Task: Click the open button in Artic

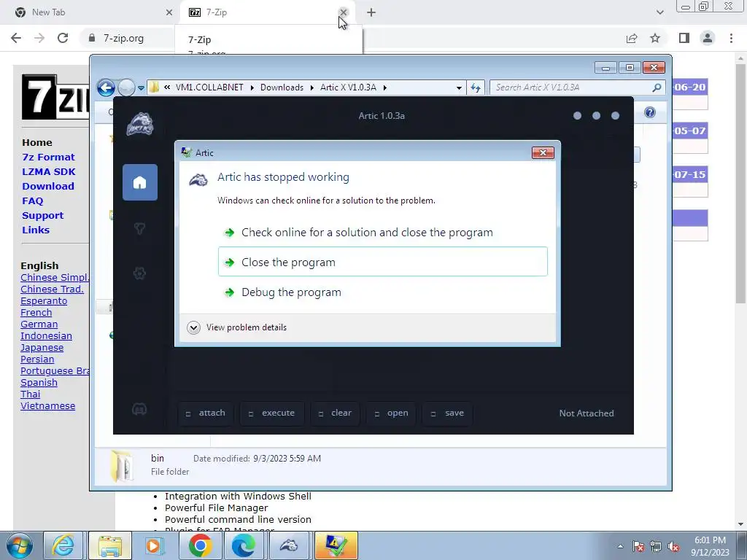Action: (x=392, y=413)
